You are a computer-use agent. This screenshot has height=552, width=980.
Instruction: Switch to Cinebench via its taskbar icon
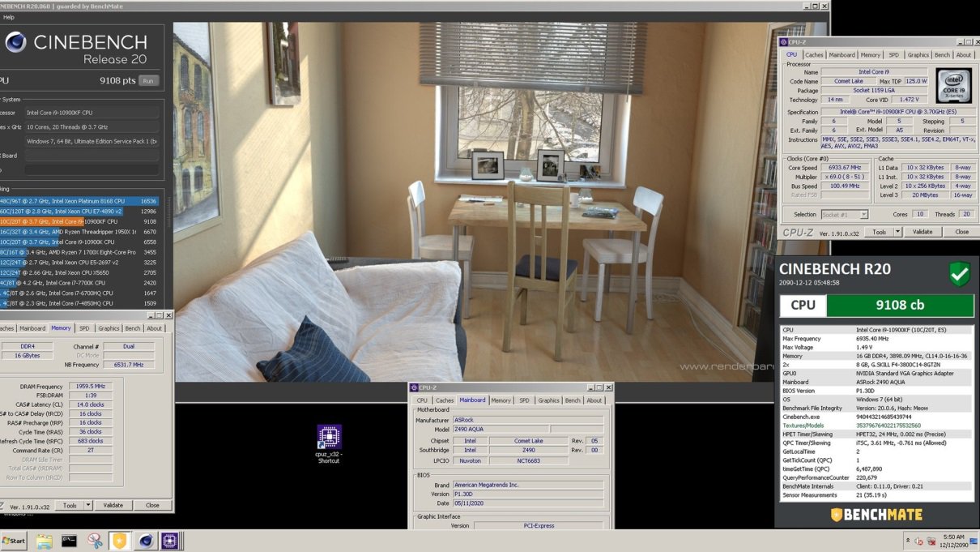click(145, 541)
